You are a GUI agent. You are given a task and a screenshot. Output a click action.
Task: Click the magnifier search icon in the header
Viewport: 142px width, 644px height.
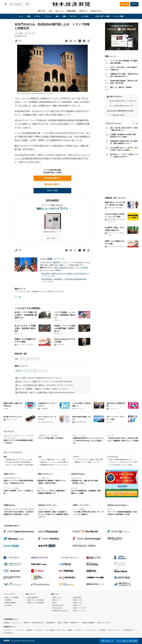pos(27,4)
